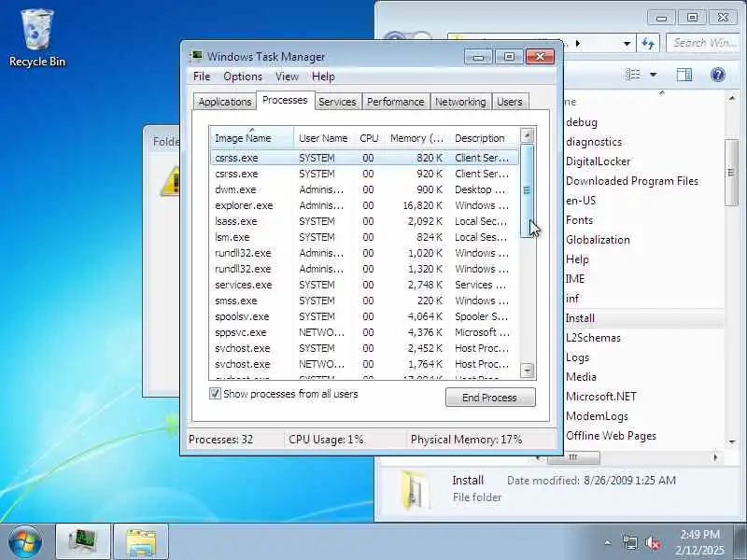Click the warning icon in Folder dialog
The height and width of the screenshot is (560, 747).
pos(171,181)
